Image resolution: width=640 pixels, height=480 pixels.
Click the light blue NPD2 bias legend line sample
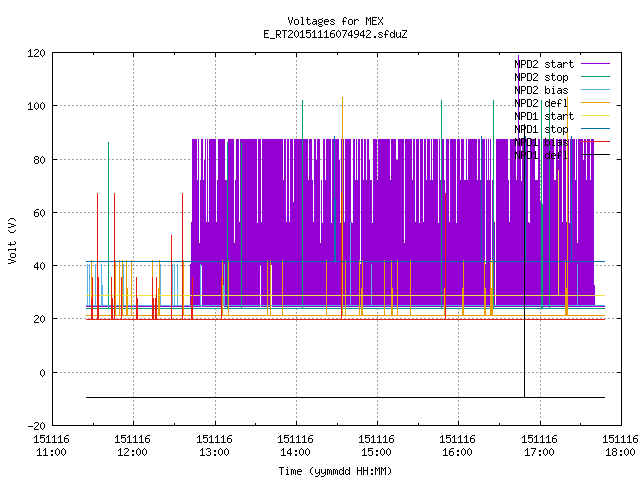click(x=595, y=89)
